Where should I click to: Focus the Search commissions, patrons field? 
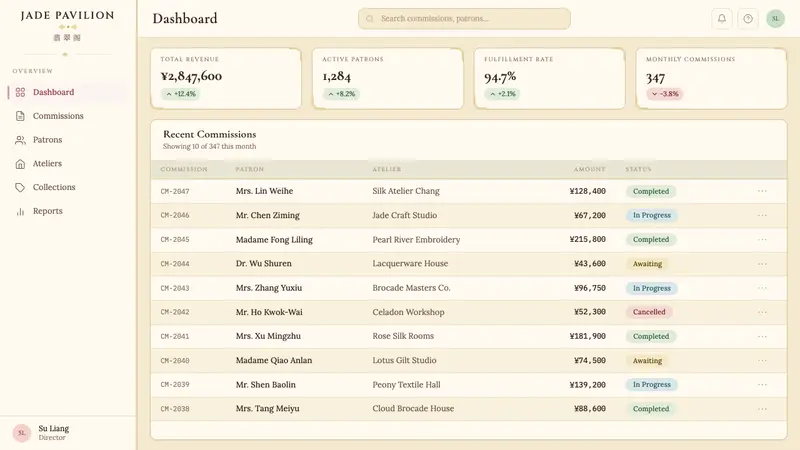(x=464, y=18)
